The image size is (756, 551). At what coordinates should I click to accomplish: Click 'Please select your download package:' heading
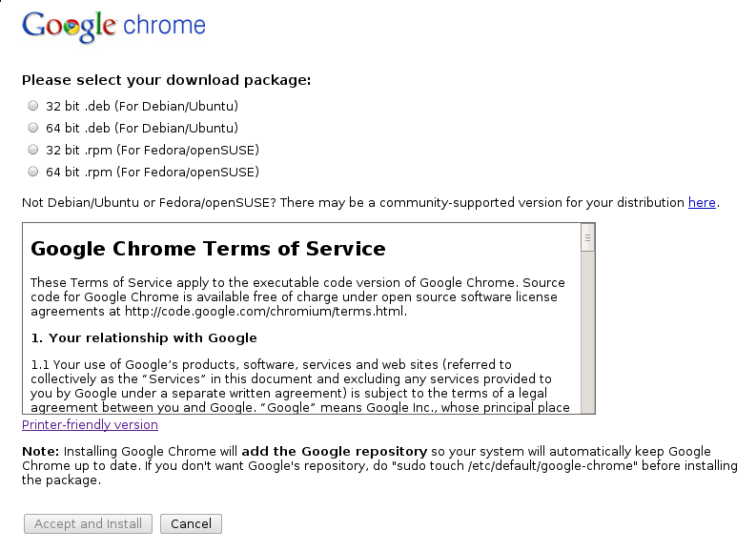pos(166,80)
